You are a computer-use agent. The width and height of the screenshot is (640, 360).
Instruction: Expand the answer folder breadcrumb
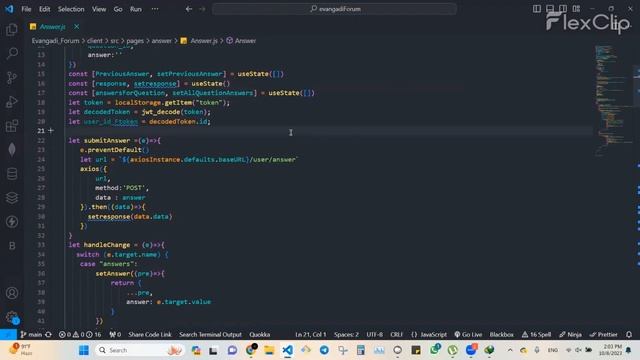[x=162, y=40]
